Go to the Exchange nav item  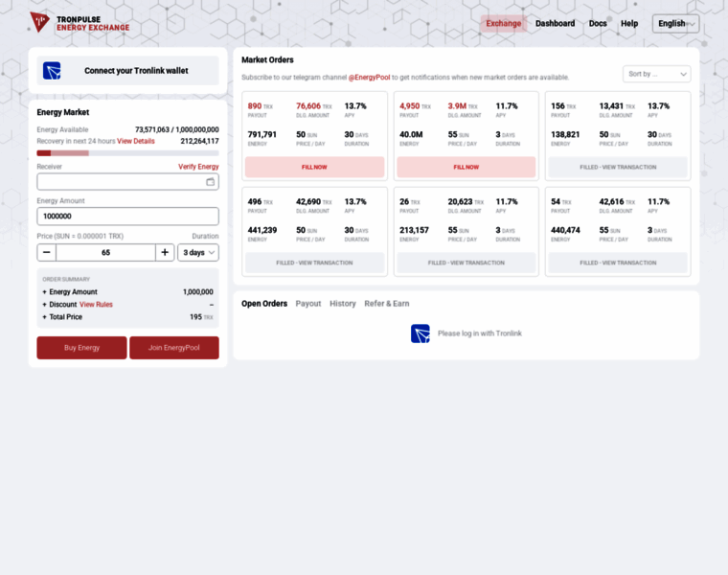pyautogui.click(x=503, y=24)
